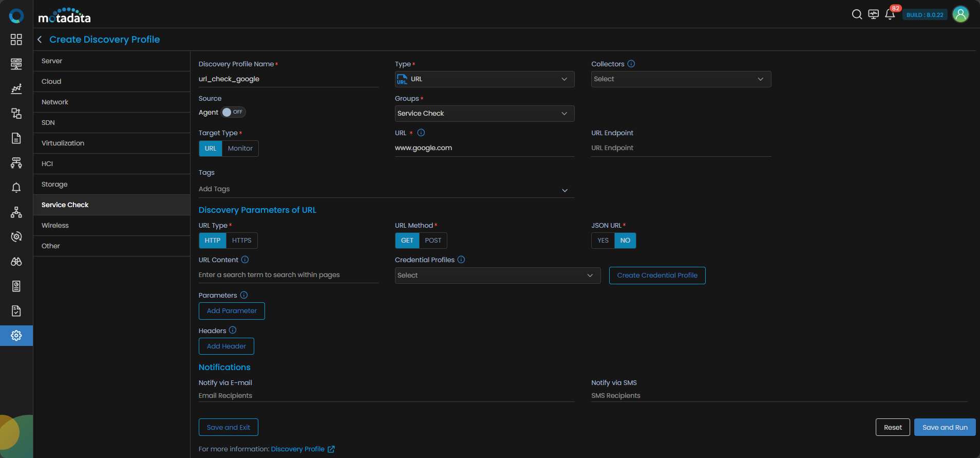Click Reset button

point(893,428)
